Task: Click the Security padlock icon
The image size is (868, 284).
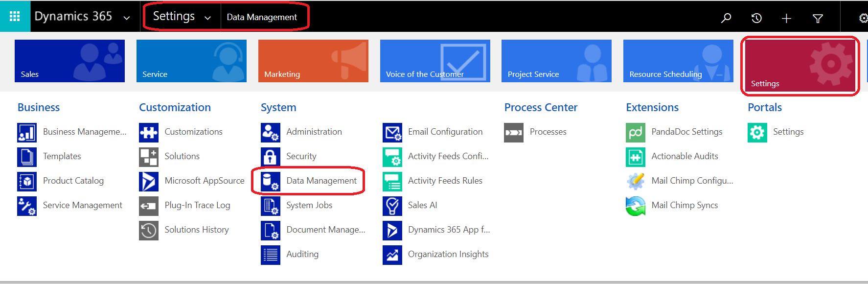Action: point(271,157)
